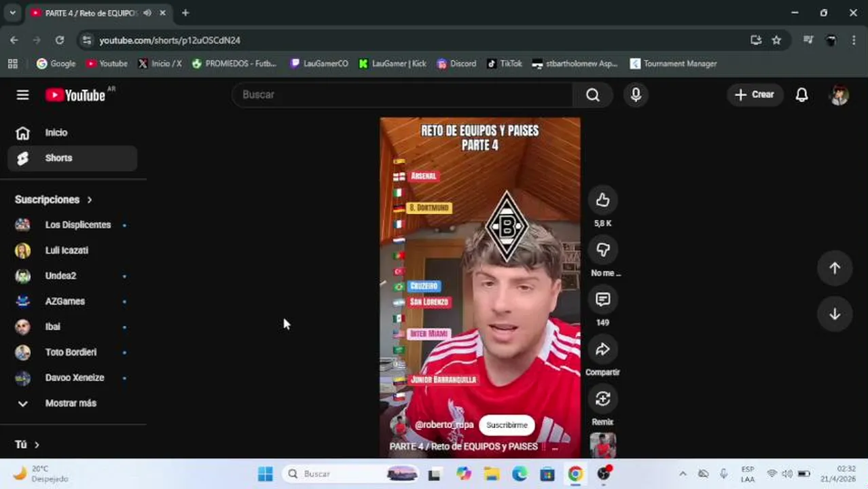Open the Toto Bordieri subscription
This screenshot has height=489, width=868.
pos(73,352)
